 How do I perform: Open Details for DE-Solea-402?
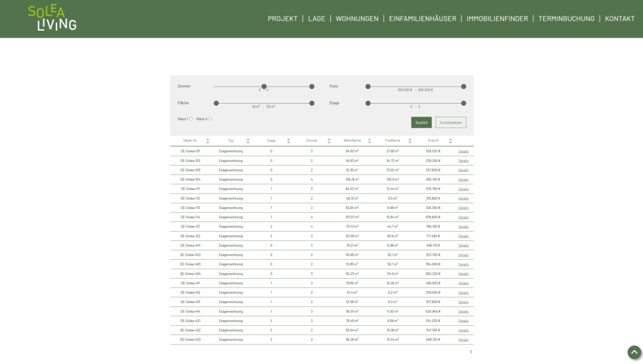tap(463, 255)
